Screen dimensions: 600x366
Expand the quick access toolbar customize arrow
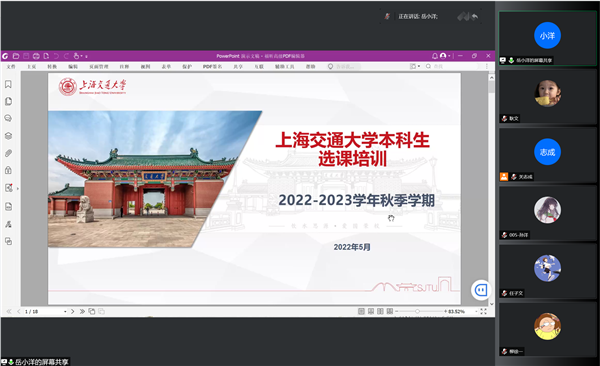(x=86, y=56)
